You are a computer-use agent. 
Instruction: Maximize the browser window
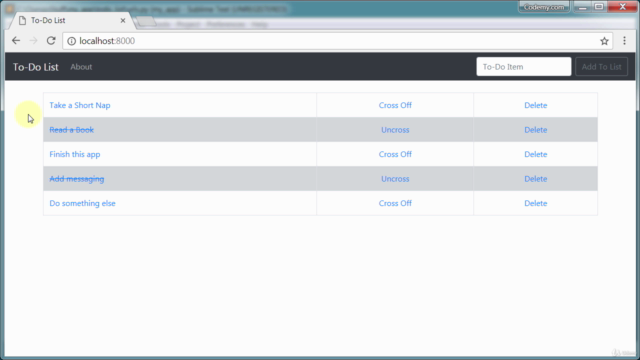click(x=599, y=7)
